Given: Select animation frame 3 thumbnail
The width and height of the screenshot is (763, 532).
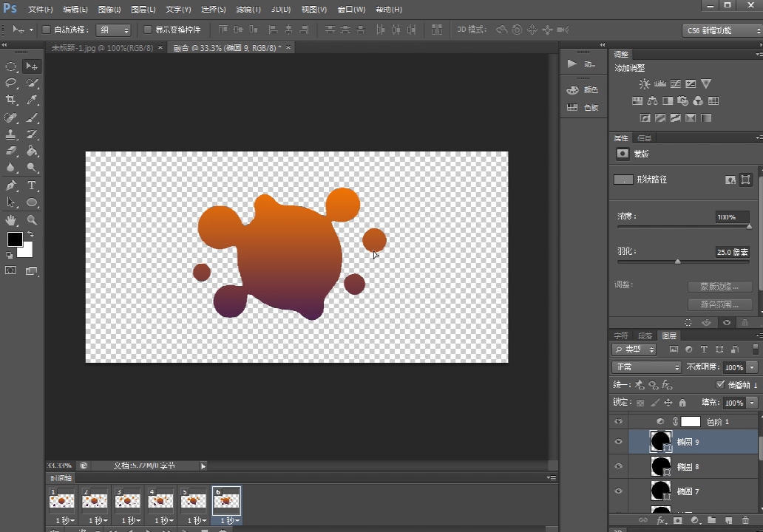Looking at the screenshot, I should tap(127, 500).
